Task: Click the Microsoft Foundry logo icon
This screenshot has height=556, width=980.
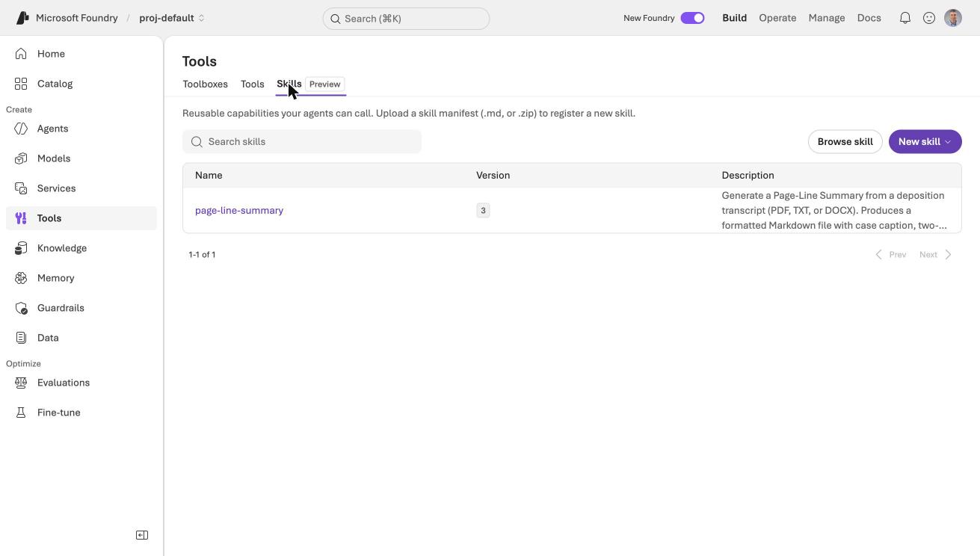Action: (22, 18)
